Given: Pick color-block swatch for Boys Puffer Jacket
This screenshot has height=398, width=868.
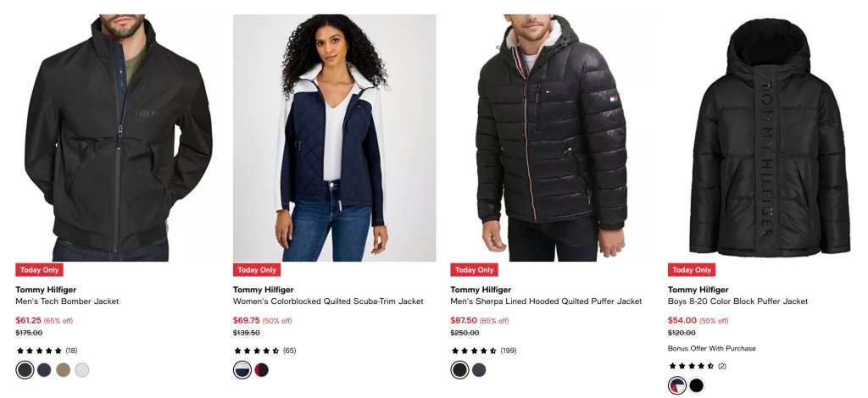Looking at the screenshot, I should (677, 385).
